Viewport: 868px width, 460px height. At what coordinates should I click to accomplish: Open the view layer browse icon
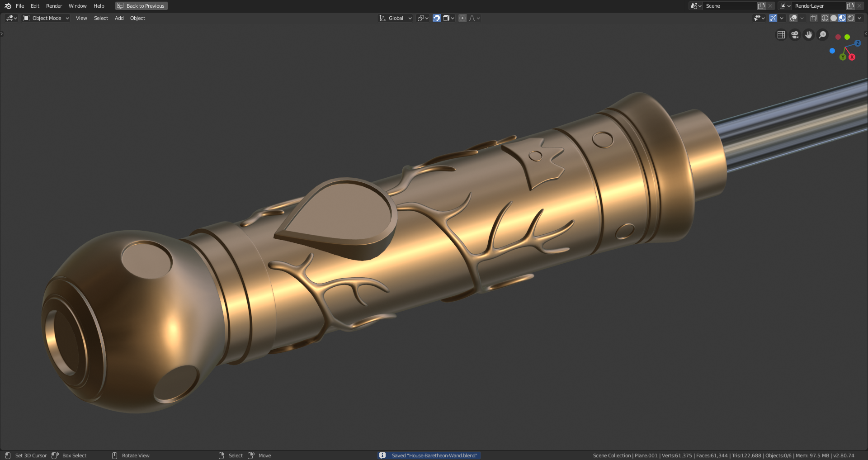point(785,6)
